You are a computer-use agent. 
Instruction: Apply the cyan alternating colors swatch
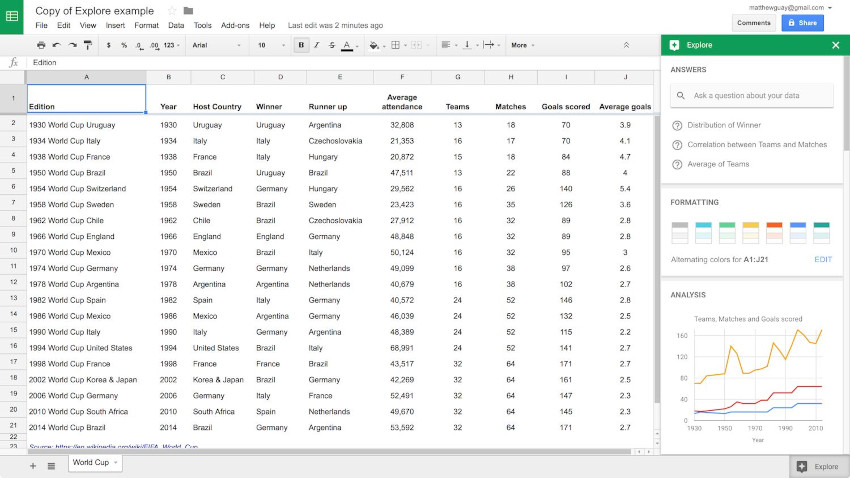click(x=703, y=232)
